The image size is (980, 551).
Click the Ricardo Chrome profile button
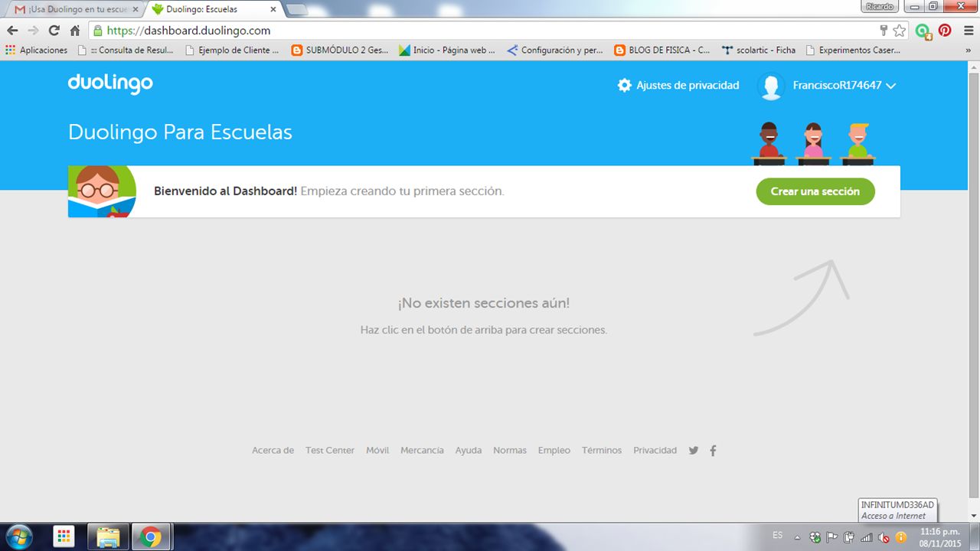pos(880,6)
